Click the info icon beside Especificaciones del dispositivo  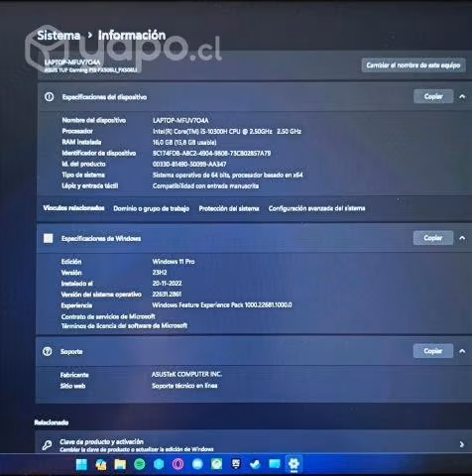tap(49, 97)
